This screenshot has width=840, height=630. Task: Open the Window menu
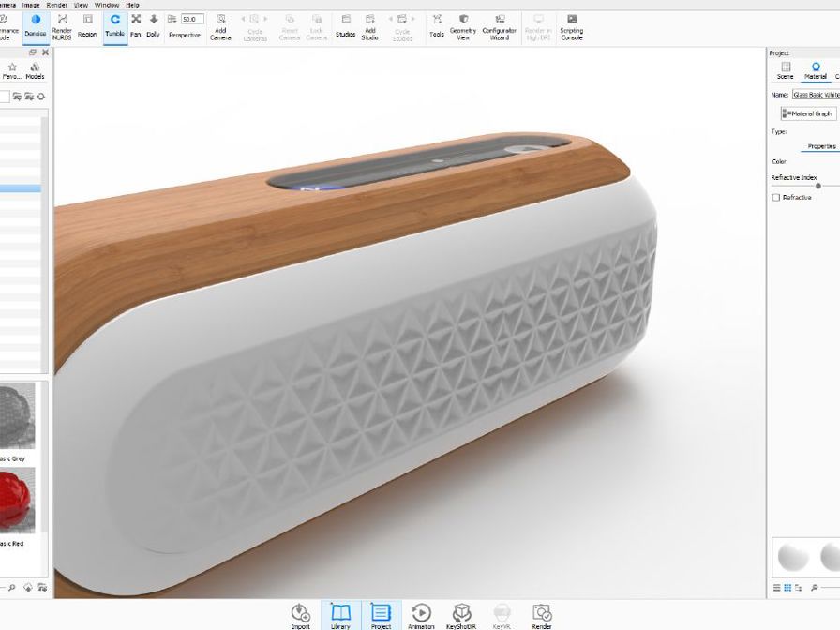coord(106,5)
